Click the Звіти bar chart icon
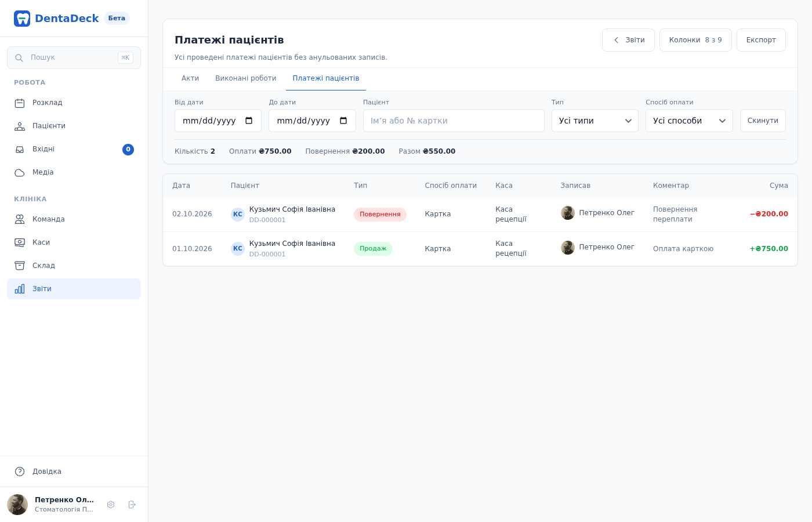 pyautogui.click(x=20, y=289)
